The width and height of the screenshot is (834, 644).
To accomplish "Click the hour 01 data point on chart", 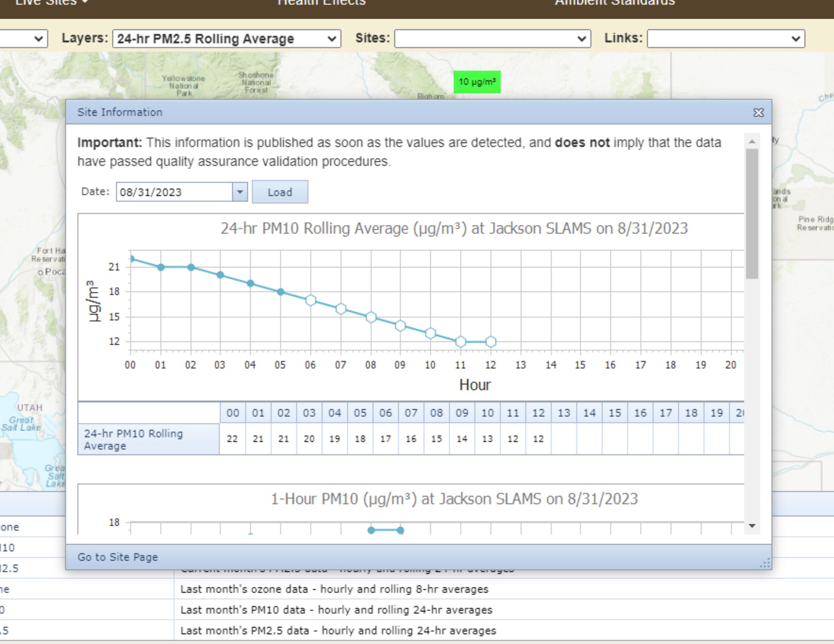I will (161, 267).
